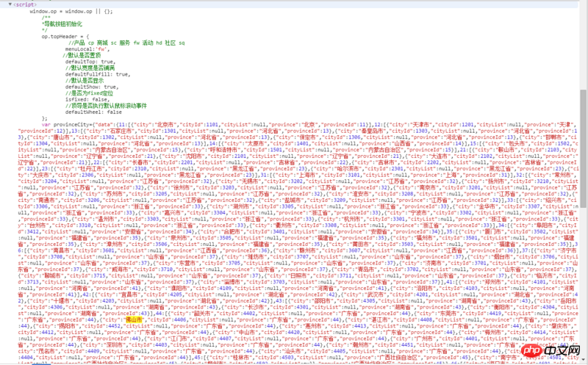Click the line "menuLocal:'fw',"
Viewport: 588px width, 365px height.
coord(87,49)
